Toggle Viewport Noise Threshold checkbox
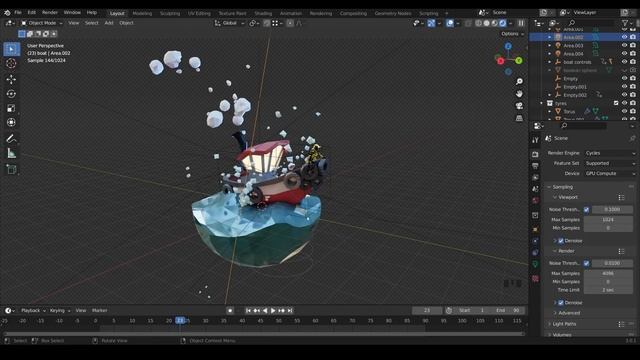 [587, 209]
